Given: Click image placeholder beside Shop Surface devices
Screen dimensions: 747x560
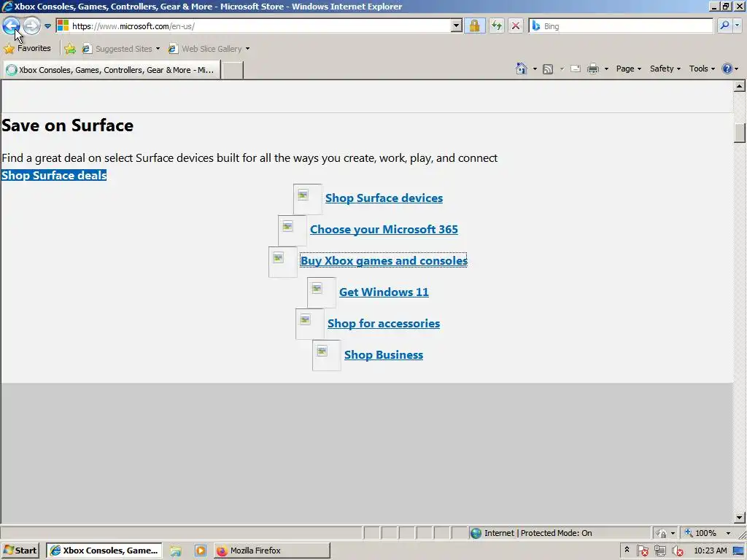Looking at the screenshot, I should pos(307,199).
